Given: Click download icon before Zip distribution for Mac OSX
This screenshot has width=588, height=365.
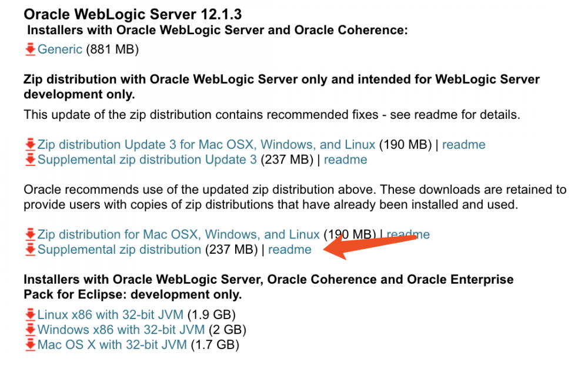Looking at the screenshot, I should [x=31, y=234].
